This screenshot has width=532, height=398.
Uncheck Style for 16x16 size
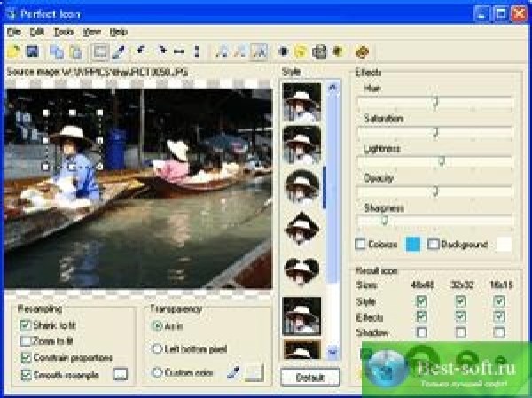tap(499, 301)
